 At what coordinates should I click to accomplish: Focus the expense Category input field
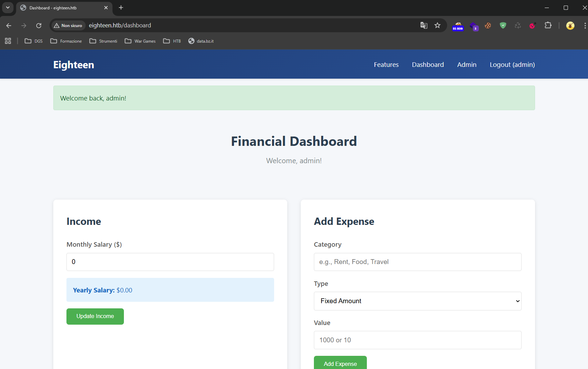pos(418,262)
